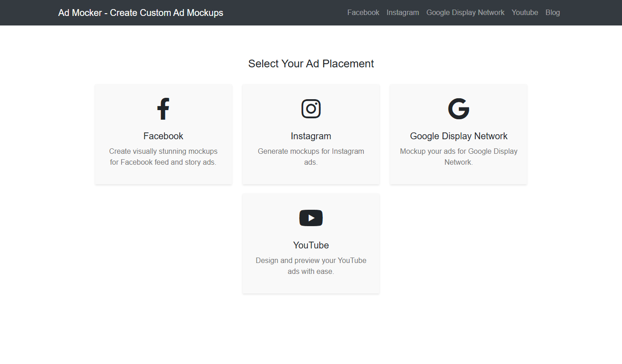
Task: Click the Facebook 'f' logo icon
Action: pyautogui.click(x=163, y=109)
